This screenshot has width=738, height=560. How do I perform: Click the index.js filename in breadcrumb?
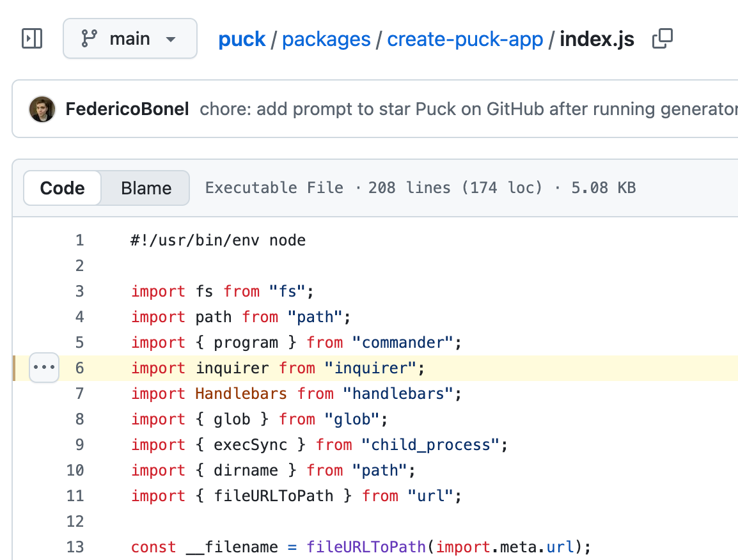(x=596, y=39)
